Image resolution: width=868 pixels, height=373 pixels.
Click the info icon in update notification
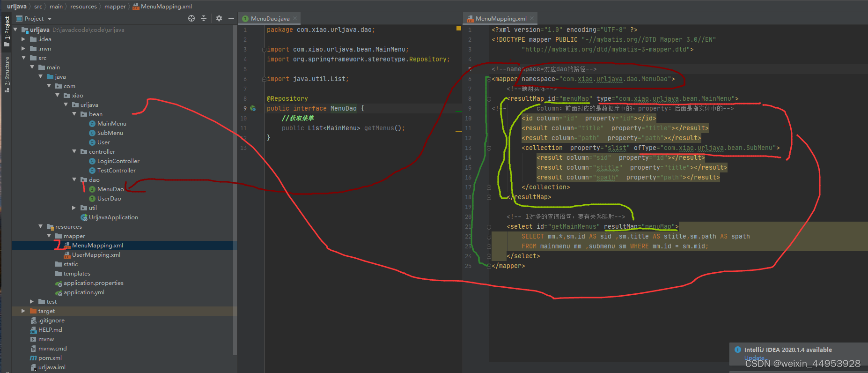tap(738, 350)
